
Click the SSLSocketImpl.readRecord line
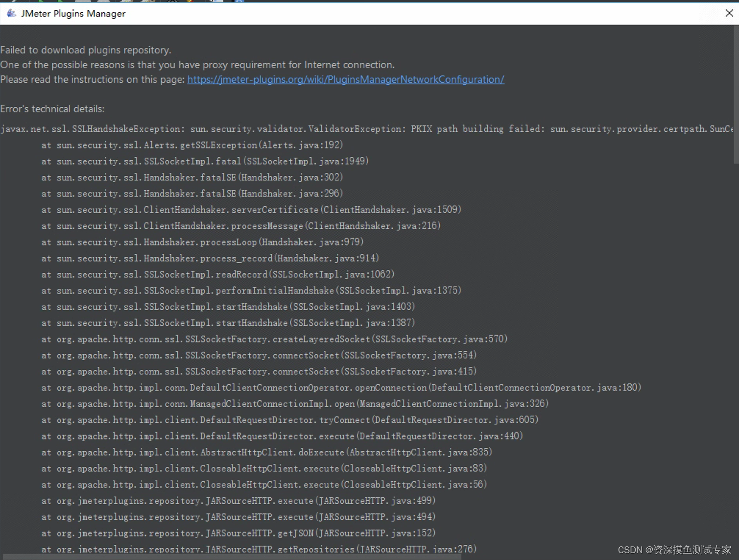coord(218,274)
